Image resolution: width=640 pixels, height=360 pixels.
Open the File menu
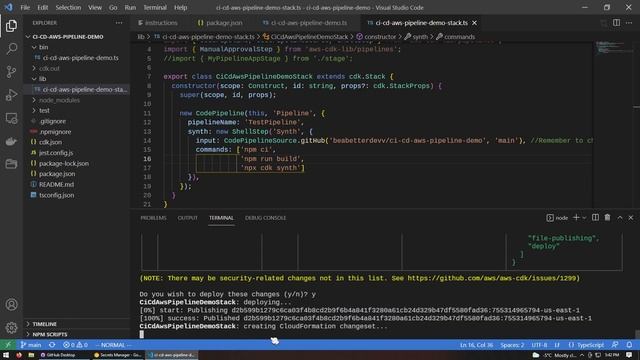pos(25,7)
